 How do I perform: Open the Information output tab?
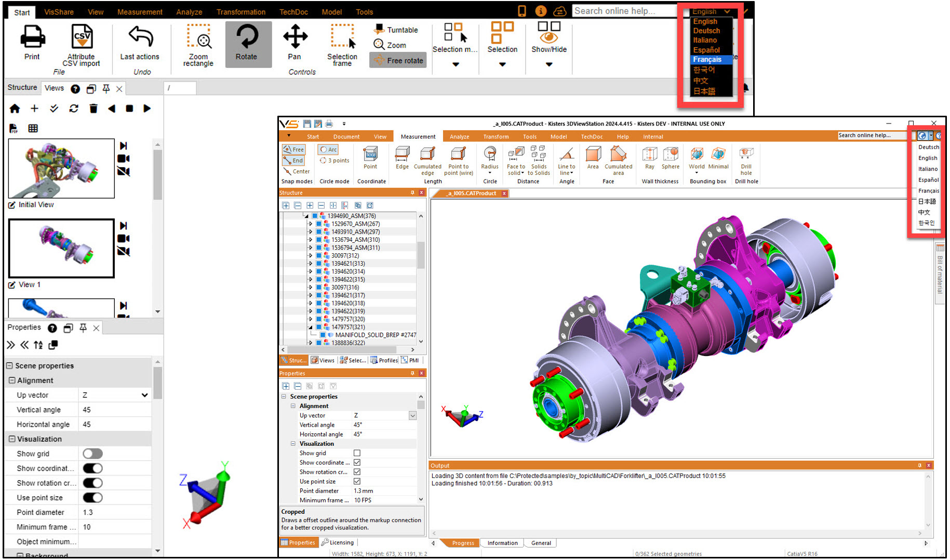coord(502,543)
